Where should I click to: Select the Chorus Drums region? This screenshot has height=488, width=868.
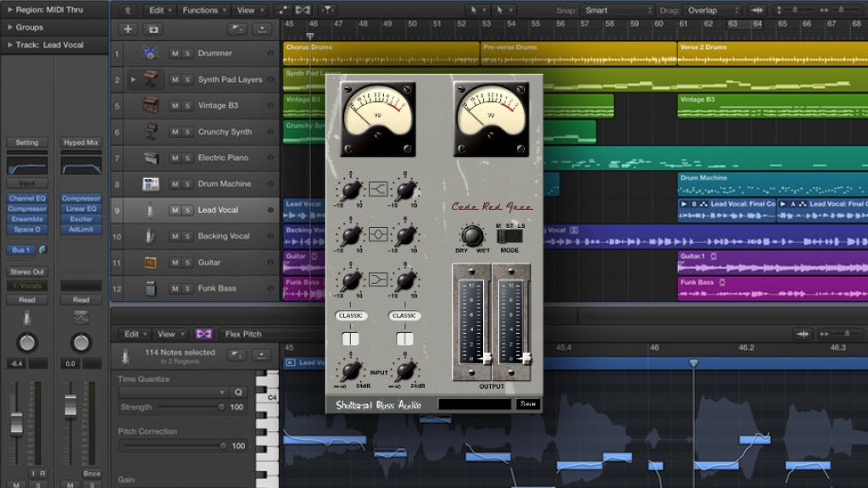click(x=381, y=53)
